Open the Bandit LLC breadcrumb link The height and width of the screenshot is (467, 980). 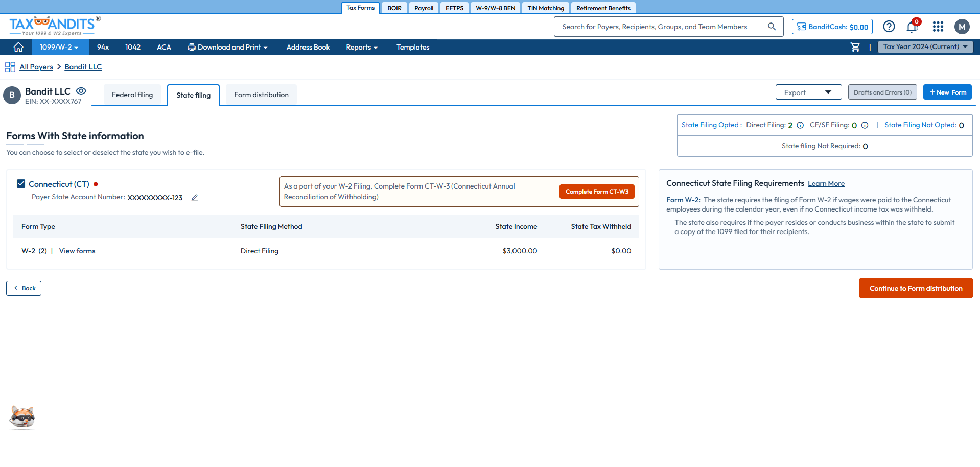click(83, 67)
